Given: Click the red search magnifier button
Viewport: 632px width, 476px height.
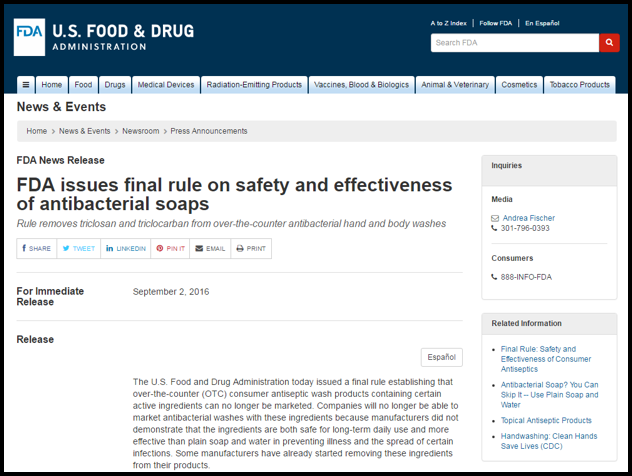Looking at the screenshot, I should click(x=609, y=43).
